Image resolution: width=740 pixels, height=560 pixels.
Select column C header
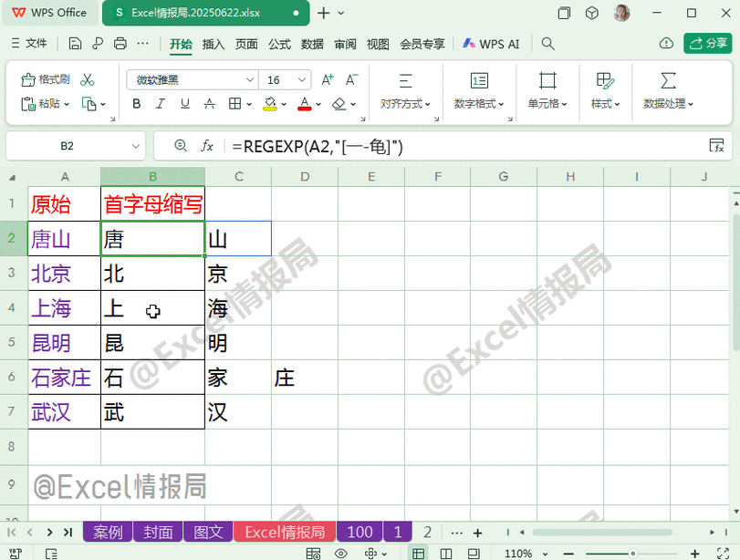tap(238, 177)
